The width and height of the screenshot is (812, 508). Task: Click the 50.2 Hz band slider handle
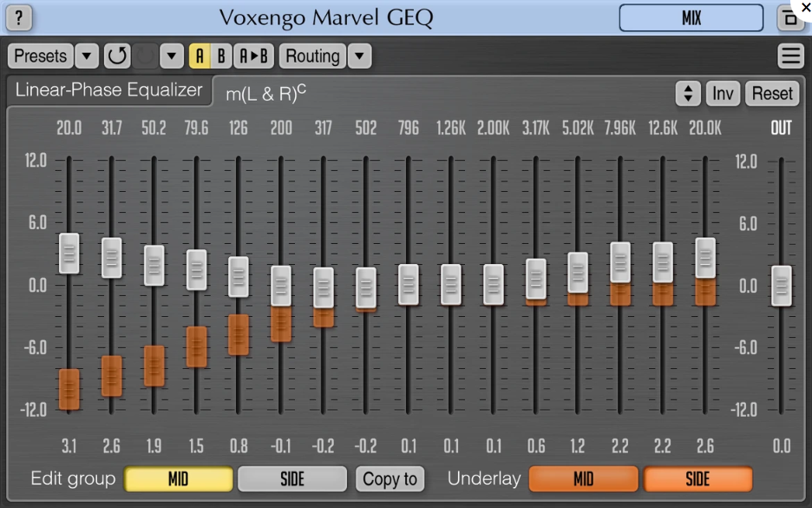(154, 266)
